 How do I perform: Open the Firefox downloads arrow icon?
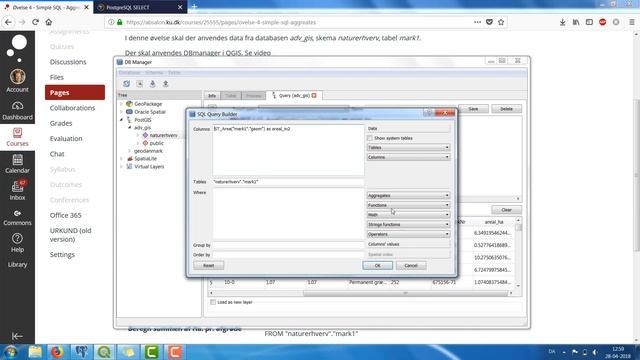pyautogui.click(x=562, y=22)
